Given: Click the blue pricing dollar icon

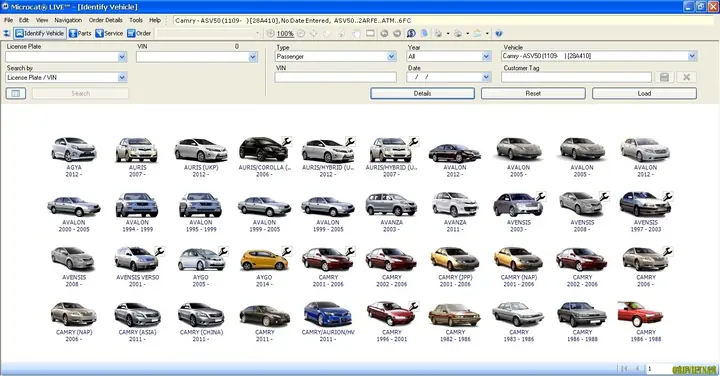Looking at the screenshot, I should tap(411, 34).
